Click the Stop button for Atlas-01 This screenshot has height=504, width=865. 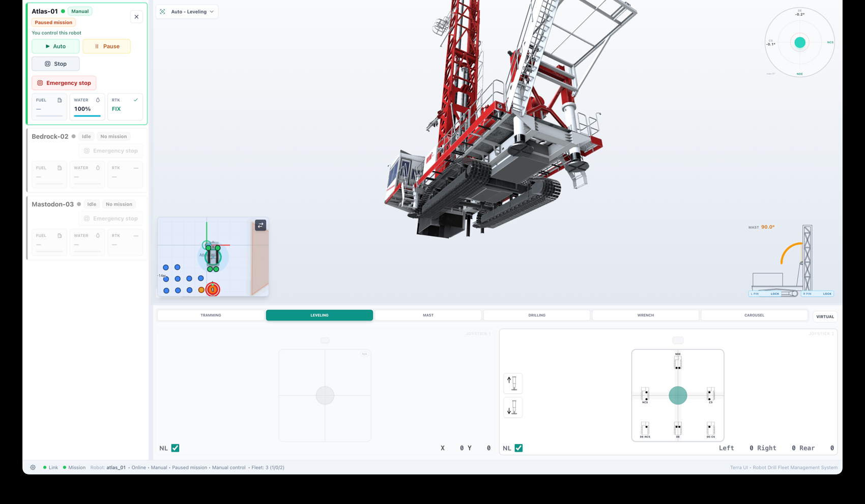point(55,64)
